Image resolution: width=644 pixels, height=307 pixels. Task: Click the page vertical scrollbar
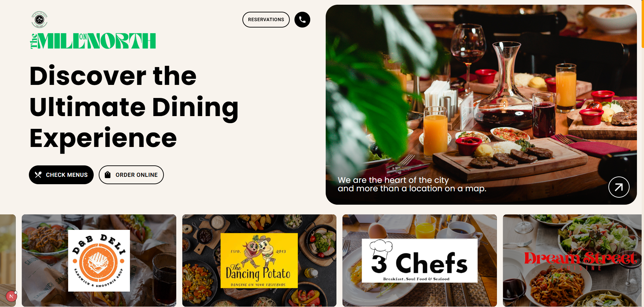pos(643,153)
